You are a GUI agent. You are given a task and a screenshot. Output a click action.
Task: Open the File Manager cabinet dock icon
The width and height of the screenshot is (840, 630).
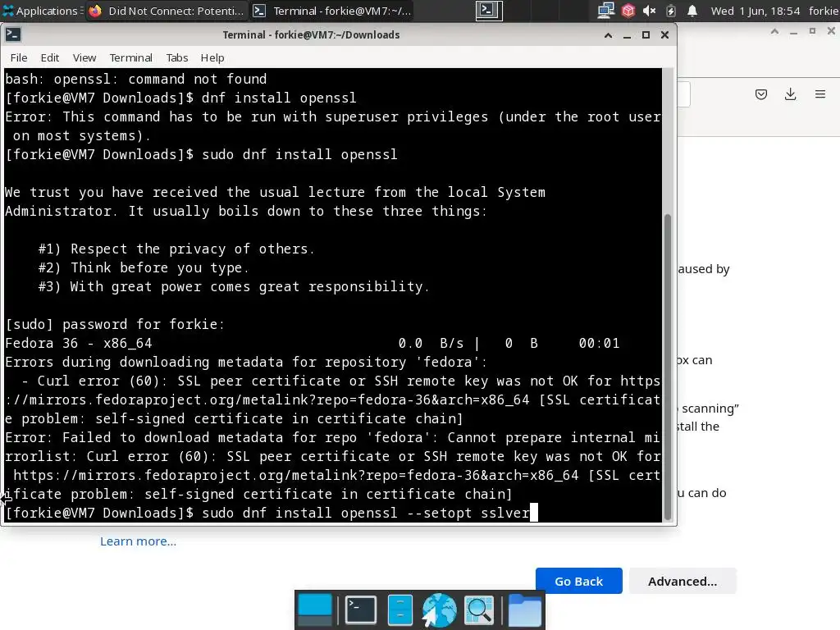point(399,609)
